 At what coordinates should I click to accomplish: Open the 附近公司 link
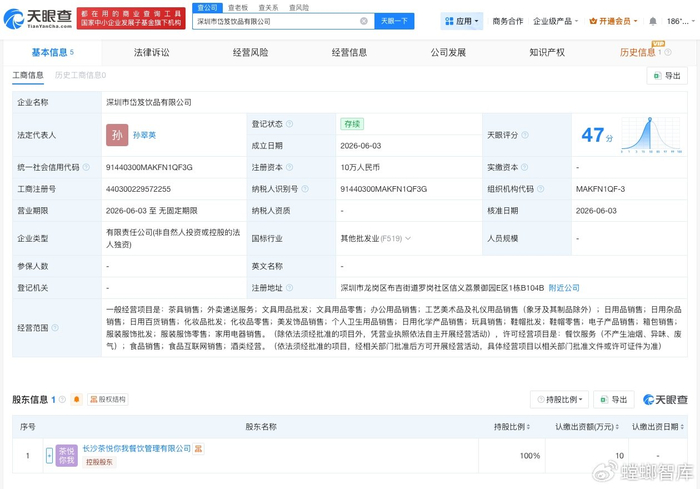pyautogui.click(x=564, y=288)
